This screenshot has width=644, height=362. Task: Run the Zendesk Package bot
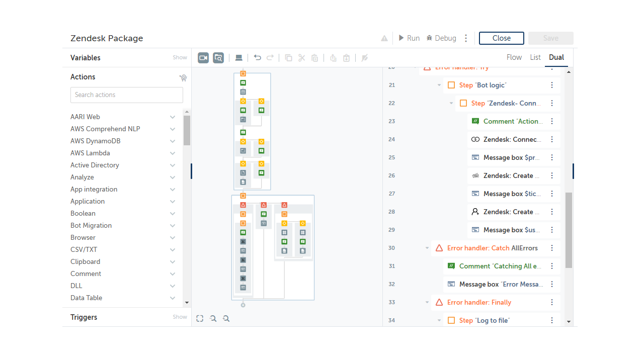tap(409, 38)
